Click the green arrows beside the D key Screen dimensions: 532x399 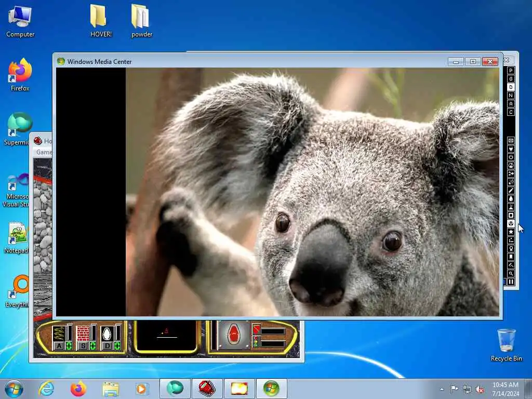tap(117, 346)
